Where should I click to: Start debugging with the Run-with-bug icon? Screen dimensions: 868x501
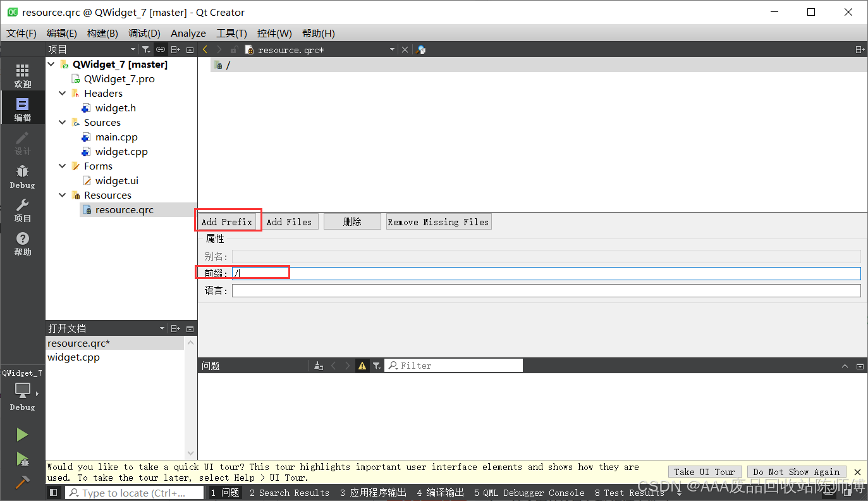[x=22, y=459]
